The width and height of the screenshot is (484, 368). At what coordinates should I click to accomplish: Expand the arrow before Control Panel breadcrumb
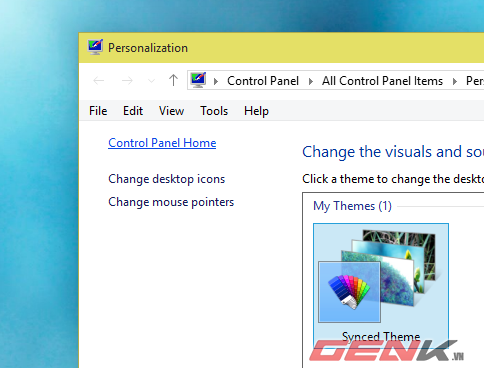click(216, 81)
